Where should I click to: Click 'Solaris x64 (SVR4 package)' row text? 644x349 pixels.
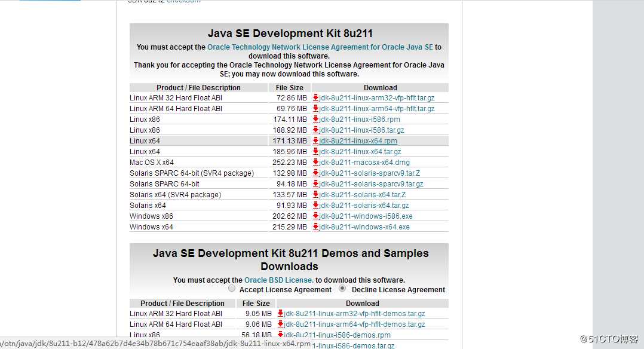coord(176,194)
